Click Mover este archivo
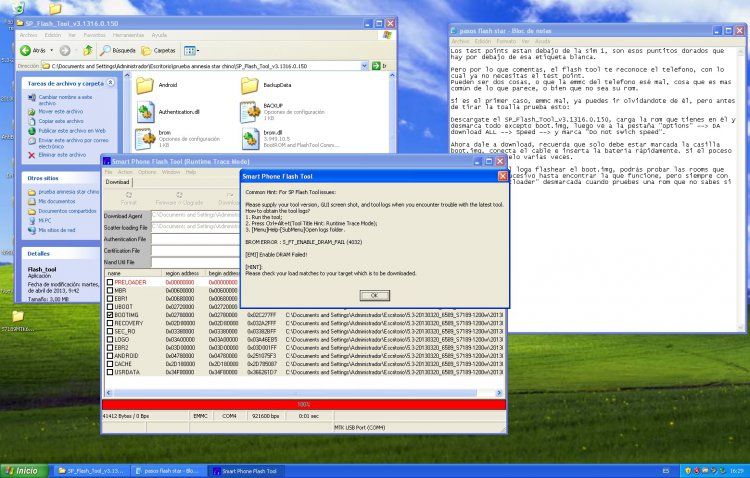 coord(55,111)
